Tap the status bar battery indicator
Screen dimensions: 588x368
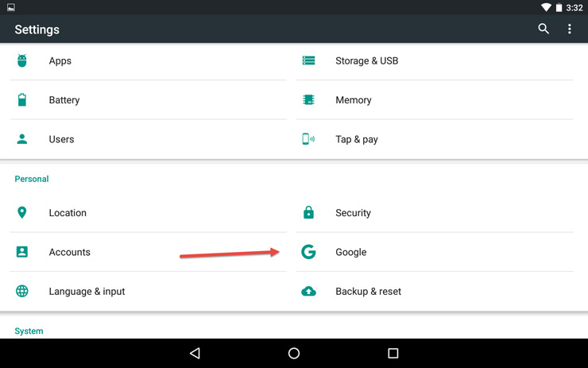click(559, 7)
